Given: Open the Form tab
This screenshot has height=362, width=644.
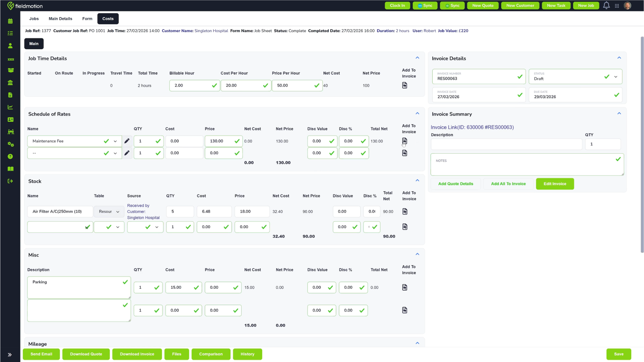Looking at the screenshot, I should (x=87, y=19).
